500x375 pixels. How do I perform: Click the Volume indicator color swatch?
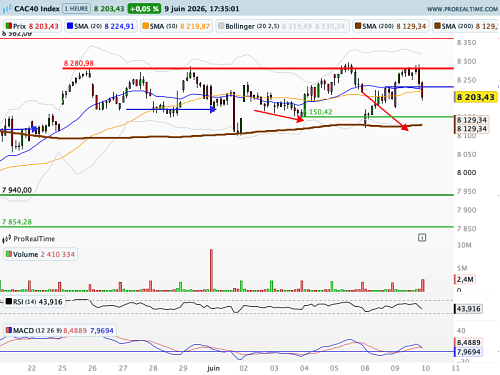9,254
